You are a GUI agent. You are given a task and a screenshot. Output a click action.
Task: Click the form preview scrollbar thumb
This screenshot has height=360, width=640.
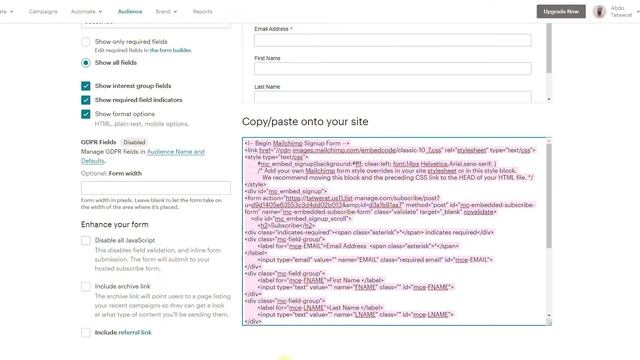click(x=549, y=48)
